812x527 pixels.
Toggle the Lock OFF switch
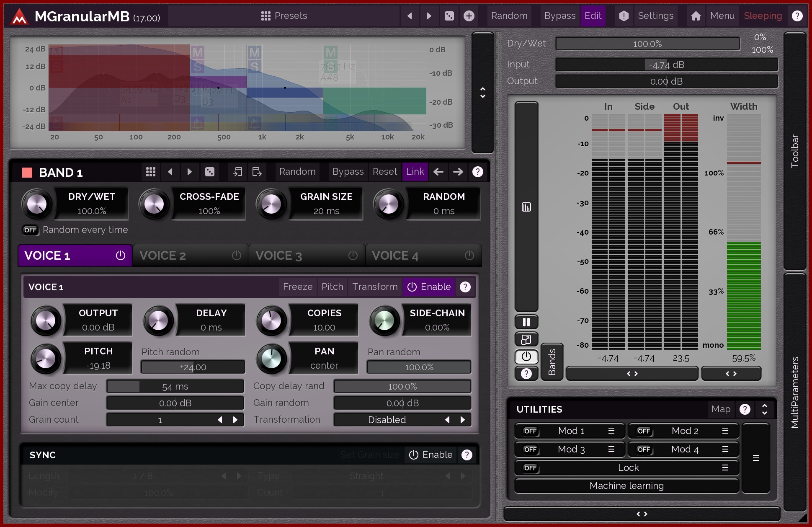coord(530,468)
